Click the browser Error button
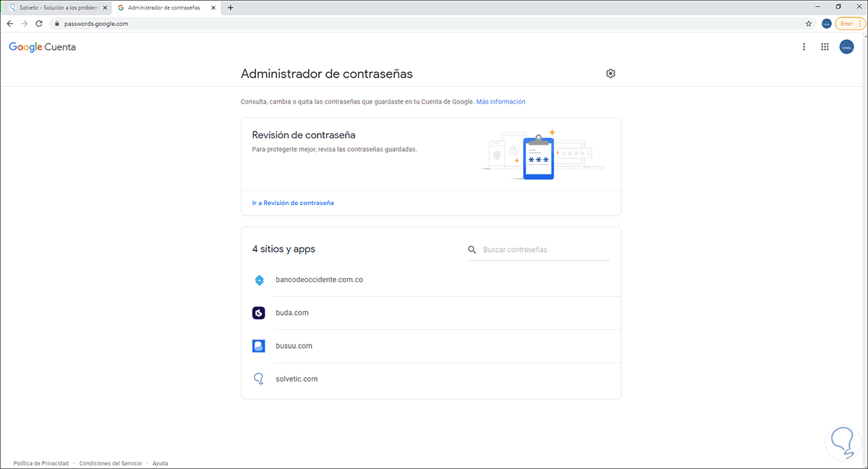Image resolution: width=868 pixels, height=469 pixels. point(849,23)
